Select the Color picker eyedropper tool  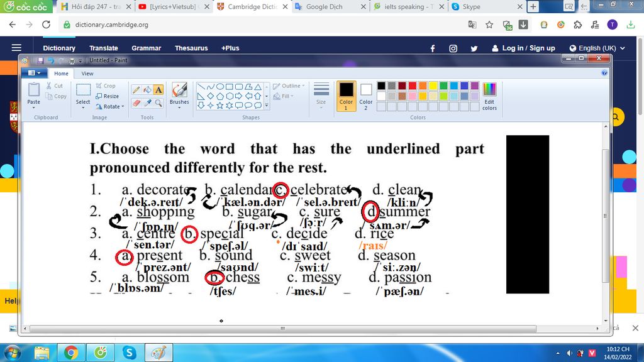(x=147, y=102)
